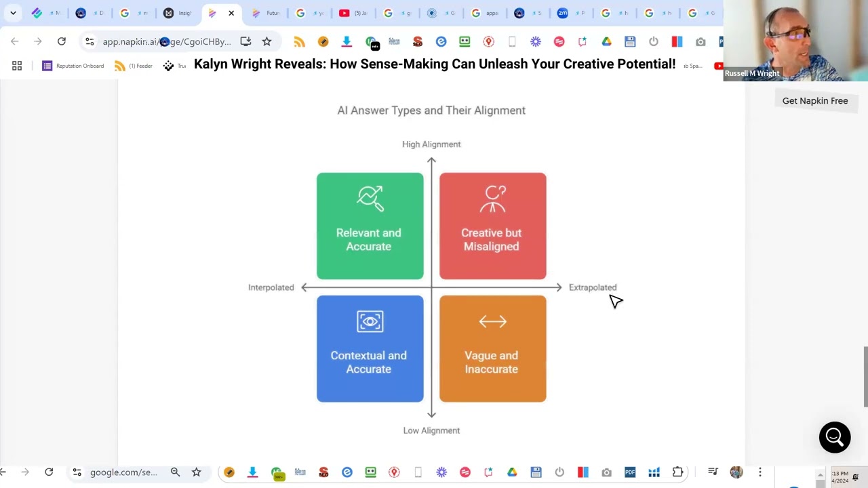
Task: Click the purple gear extension in top toolbar
Action: coord(536,42)
